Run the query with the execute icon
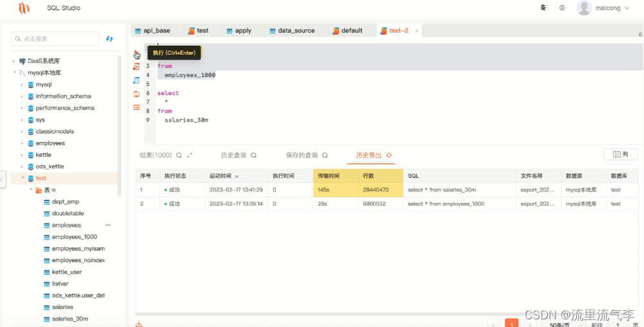This screenshot has width=644, height=327. coord(136,53)
